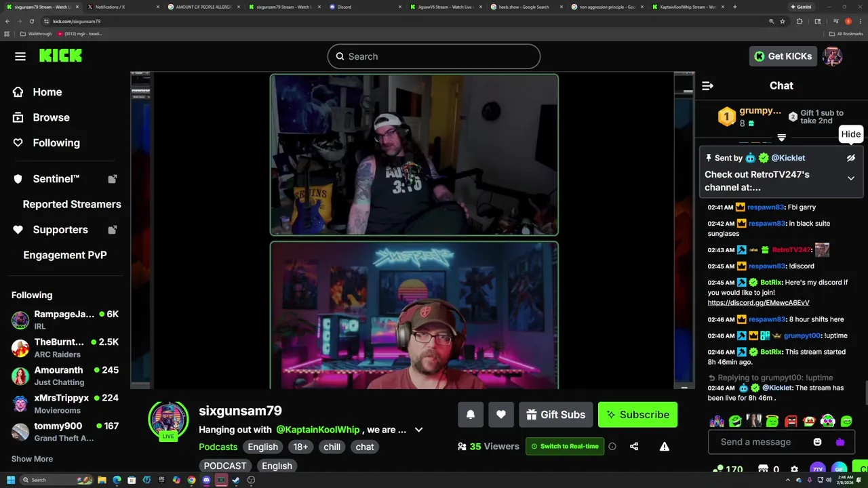The height and width of the screenshot is (488, 868).
Task: Open tommy900 followed channel
Action: tap(65, 432)
